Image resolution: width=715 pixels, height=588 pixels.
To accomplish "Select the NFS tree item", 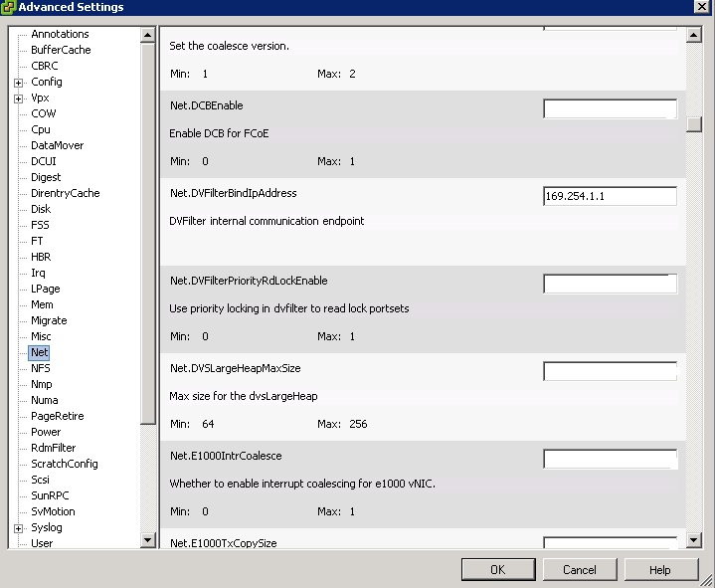I will [x=40, y=368].
